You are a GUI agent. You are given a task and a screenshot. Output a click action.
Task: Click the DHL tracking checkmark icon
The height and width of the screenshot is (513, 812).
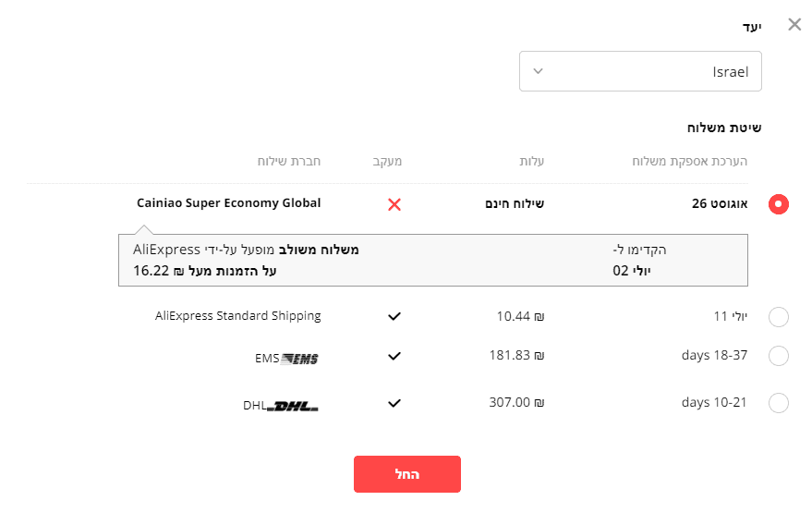394,403
